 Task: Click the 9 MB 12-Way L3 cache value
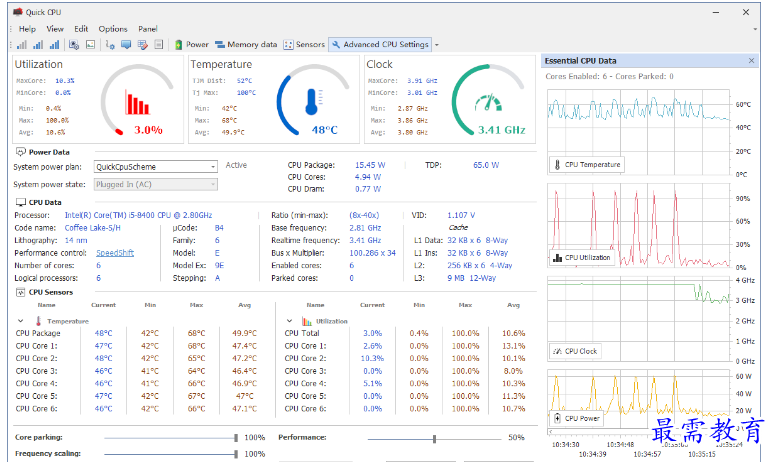tap(472, 278)
